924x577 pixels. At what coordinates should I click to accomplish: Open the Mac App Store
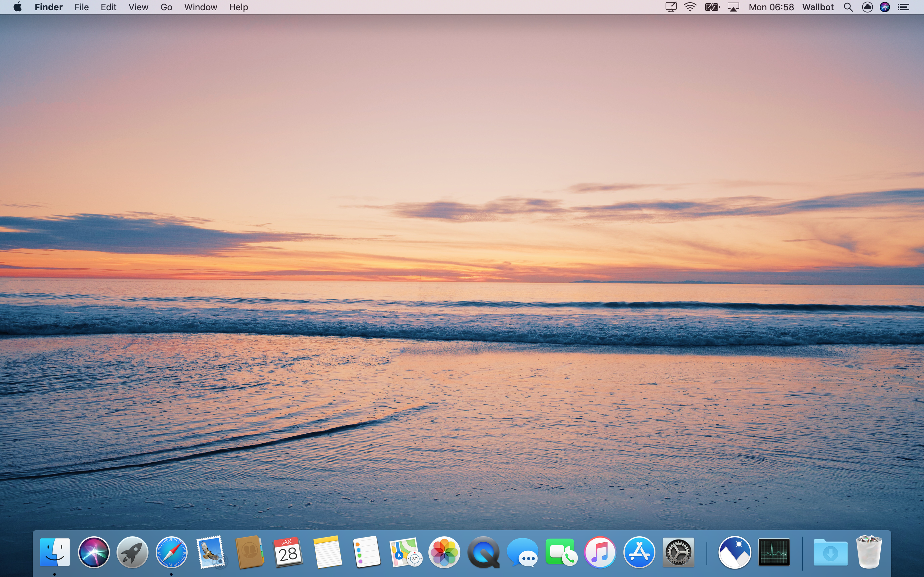pyautogui.click(x=639, y=552)
